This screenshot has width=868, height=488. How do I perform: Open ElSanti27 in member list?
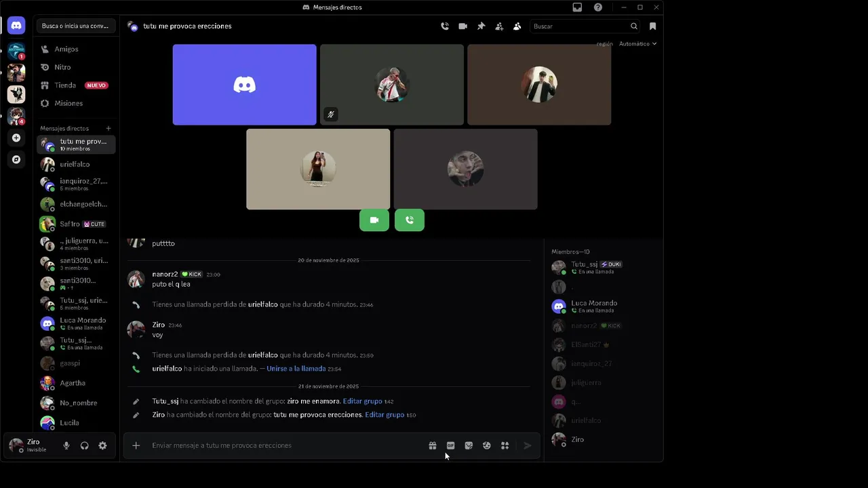tap(602, 345)
